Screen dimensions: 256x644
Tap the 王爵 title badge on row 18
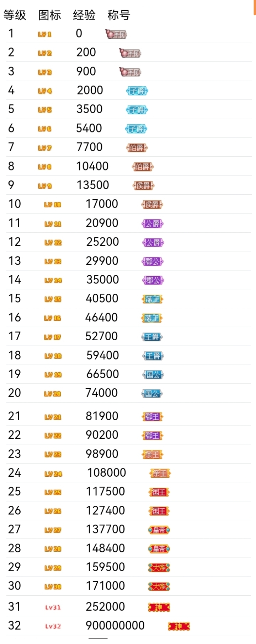(153, 356)
